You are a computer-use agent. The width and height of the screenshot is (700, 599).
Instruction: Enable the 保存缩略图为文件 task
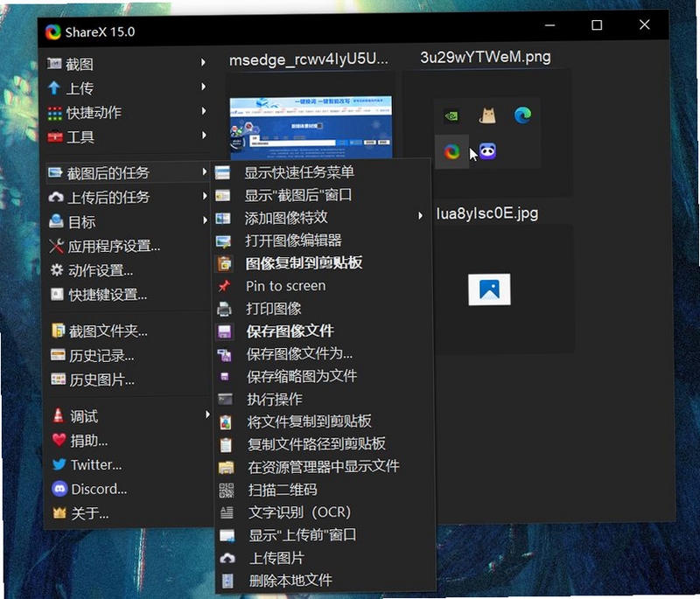(x=302, y=376)
